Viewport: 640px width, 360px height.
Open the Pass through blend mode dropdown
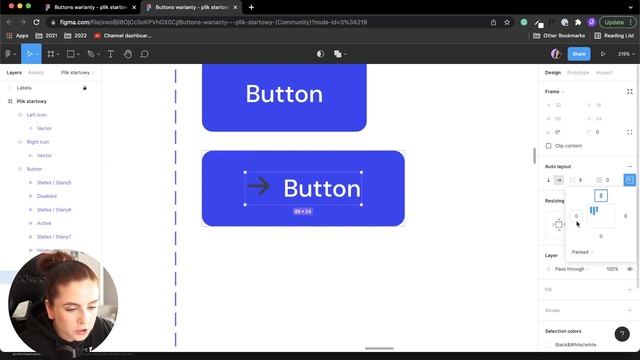[572, 269]
